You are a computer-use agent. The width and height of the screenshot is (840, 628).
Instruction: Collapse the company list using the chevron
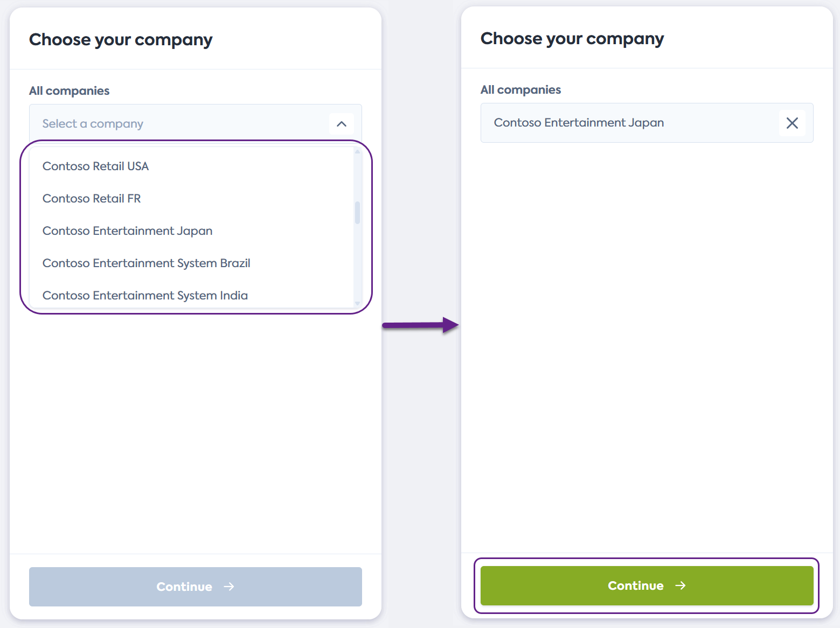[341, 124]
